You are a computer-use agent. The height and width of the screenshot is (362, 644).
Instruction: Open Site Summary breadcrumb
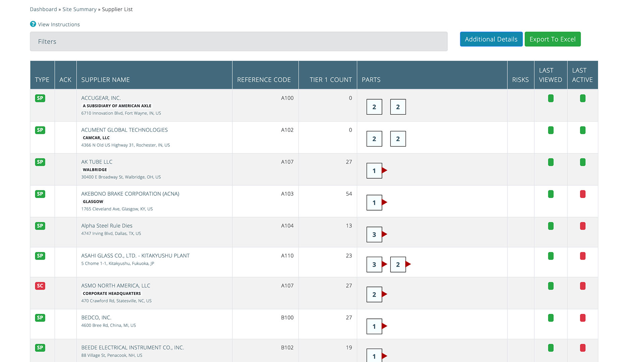[x=79, y=9]
